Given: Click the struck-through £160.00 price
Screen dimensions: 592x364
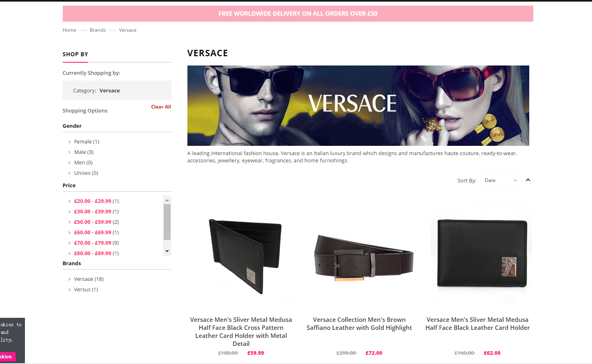Looking at the screenshot, I should pyautogui.click(x=465, y=353).
